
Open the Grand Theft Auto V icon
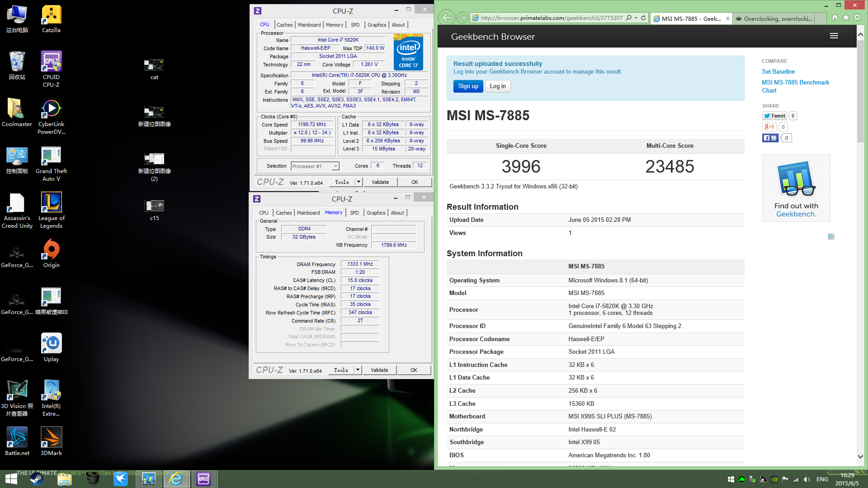point(51,163)
